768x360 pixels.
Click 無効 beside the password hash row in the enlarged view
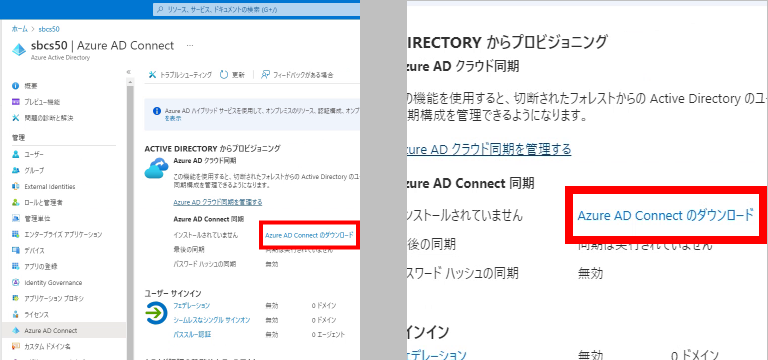591,273
